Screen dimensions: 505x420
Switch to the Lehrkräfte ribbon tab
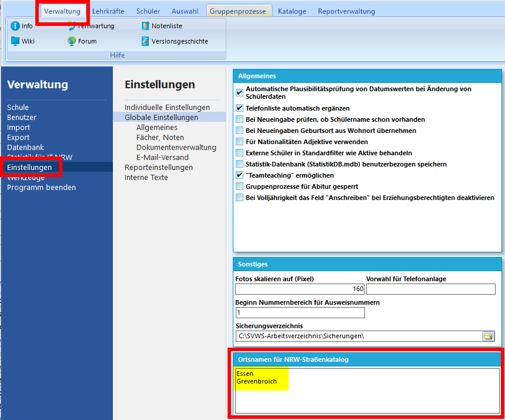coord(108,11)
